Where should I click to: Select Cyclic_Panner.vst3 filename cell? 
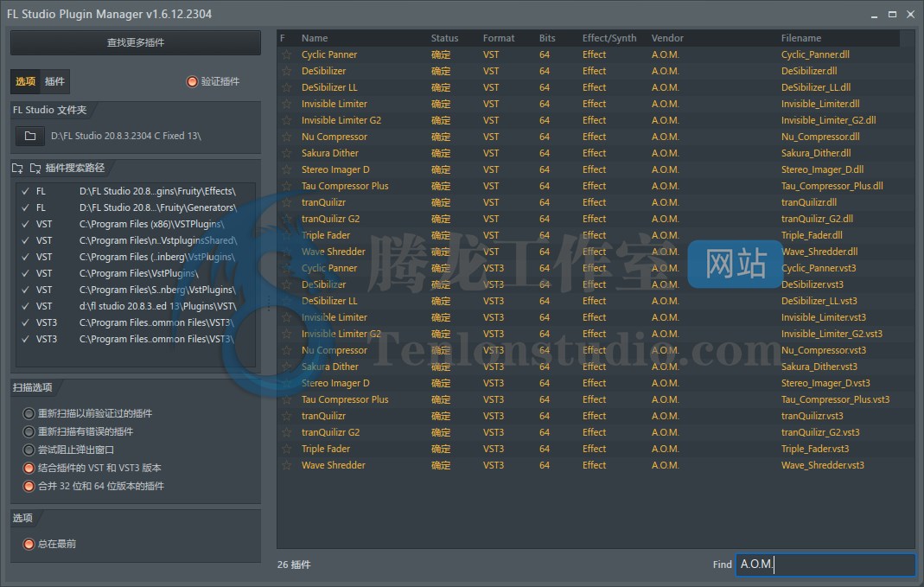819,268
